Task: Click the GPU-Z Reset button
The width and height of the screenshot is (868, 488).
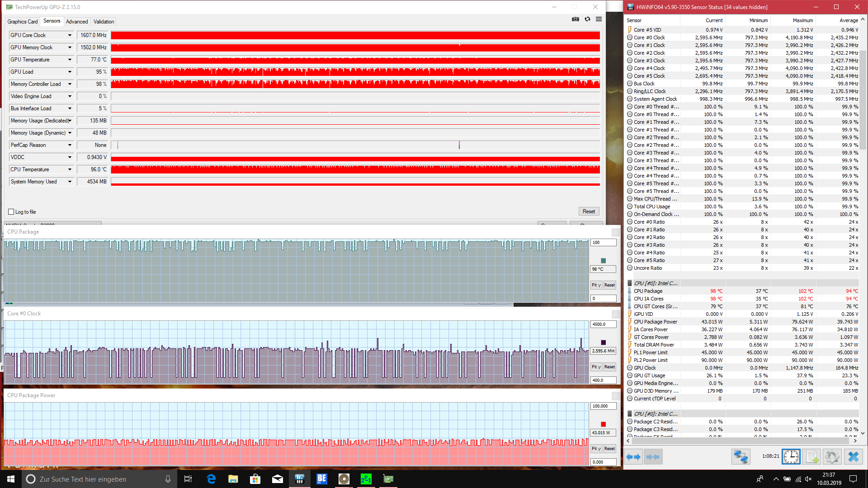Action: (x=589, y=211)
